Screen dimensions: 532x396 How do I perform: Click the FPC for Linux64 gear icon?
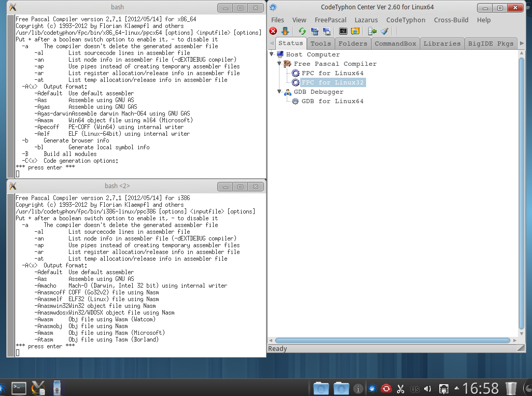point(296,73)
